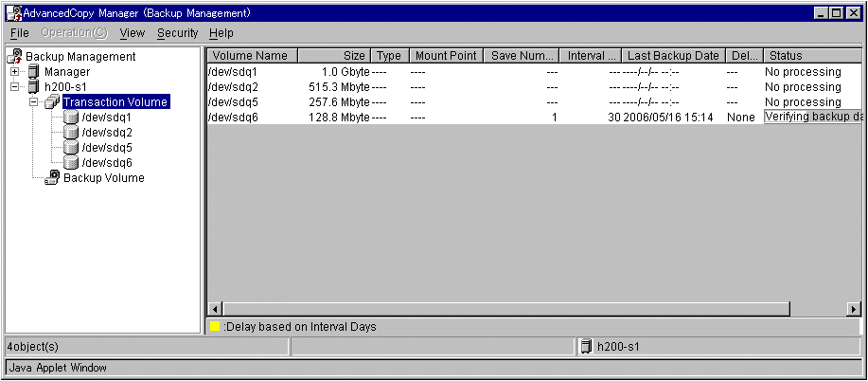Click the disk icon beside /dev/sdq2 in tree
The image size is (868, 381).
(70, 132)
